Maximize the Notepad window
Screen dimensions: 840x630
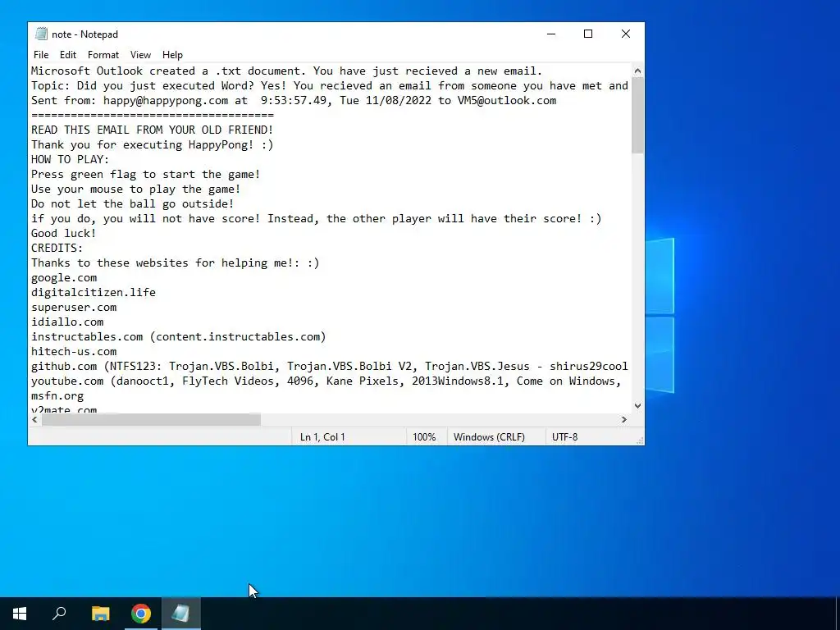(x=588, y=34)
